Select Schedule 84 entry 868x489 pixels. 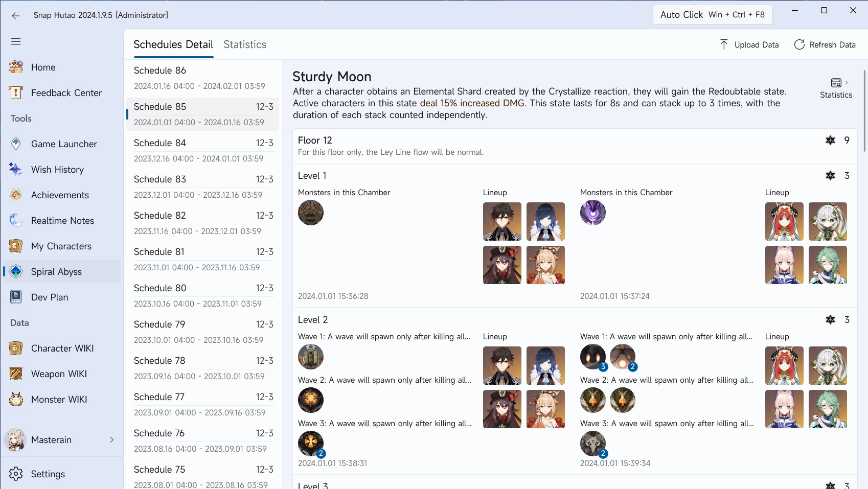(x=203, y=150)
